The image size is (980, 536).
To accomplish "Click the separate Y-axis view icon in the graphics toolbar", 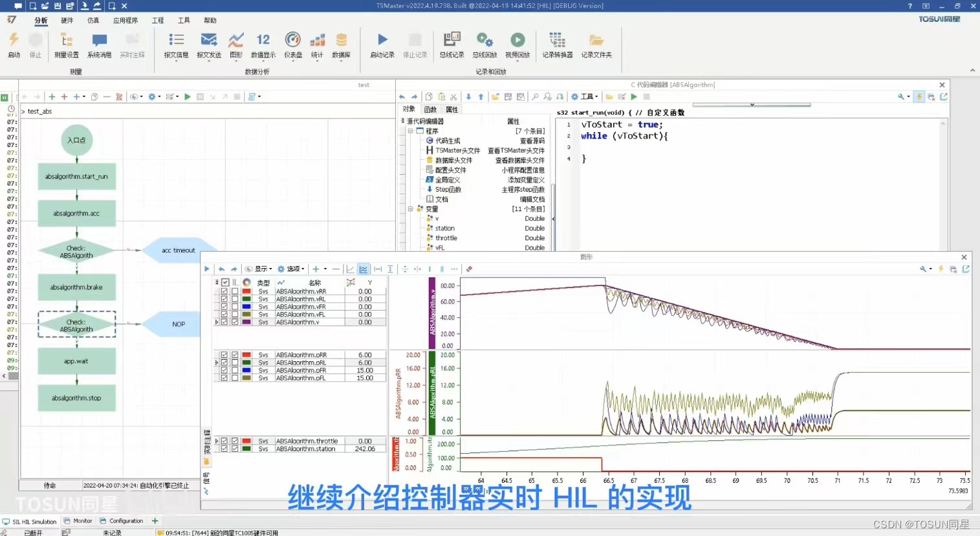I will [x=364, y=269].
